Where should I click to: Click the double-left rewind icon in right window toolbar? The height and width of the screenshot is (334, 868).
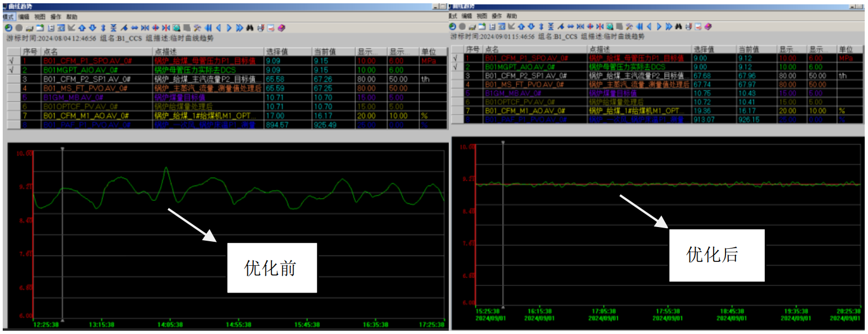(x=639, y=26)
